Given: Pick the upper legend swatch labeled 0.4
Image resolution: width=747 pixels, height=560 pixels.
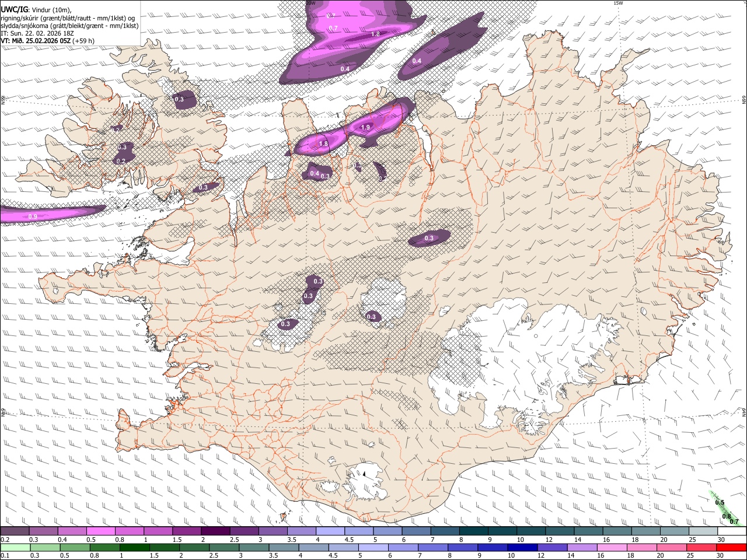Looking at the screenshot, I should pos(72,531).
